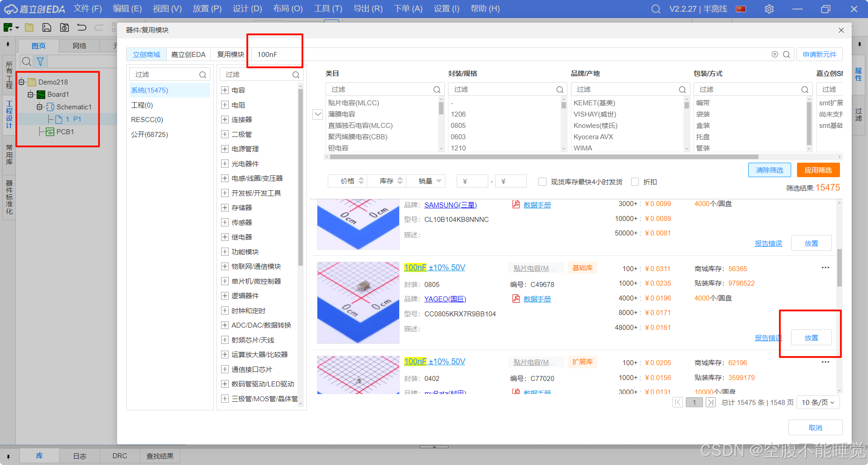Switch to the 复用模块 tab
The height and width of the screenshot is (465, 868).
coord(231,54)
